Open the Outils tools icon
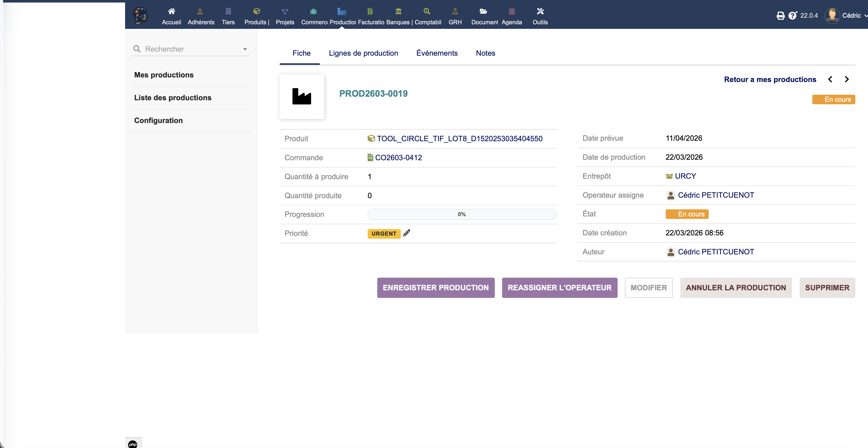The width and height of the screenshot is (868, 448). (x=540, y=11)
